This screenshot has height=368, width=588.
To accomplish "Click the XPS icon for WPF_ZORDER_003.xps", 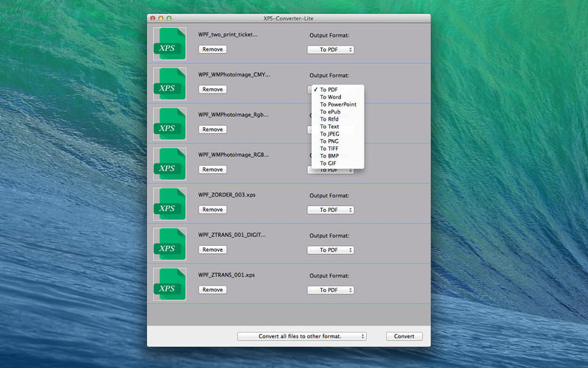I will tap(169, 203).
